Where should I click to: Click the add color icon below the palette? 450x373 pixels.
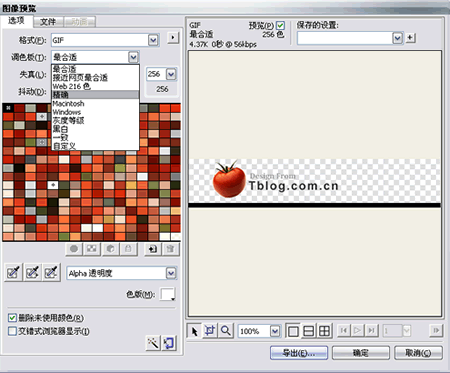tap(153, 249)
